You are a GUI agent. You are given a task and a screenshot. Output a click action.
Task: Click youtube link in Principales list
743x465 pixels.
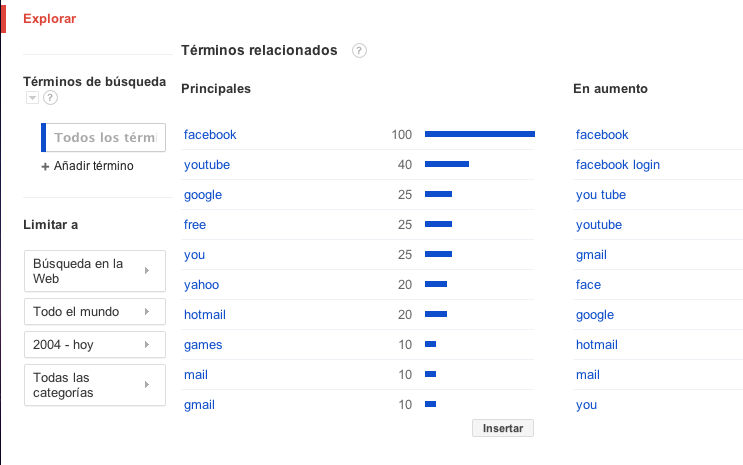[x=207, y=165]
